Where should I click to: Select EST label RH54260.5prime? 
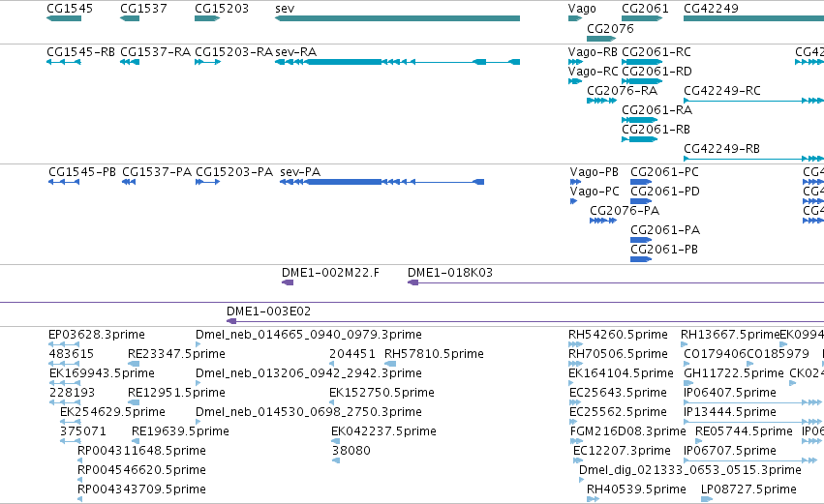(618, 335)
